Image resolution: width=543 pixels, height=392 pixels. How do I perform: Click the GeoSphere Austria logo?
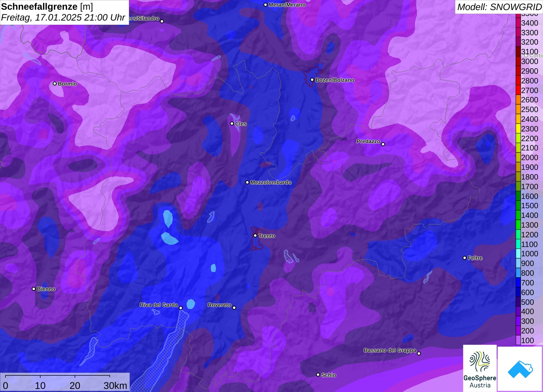[480, 368]
